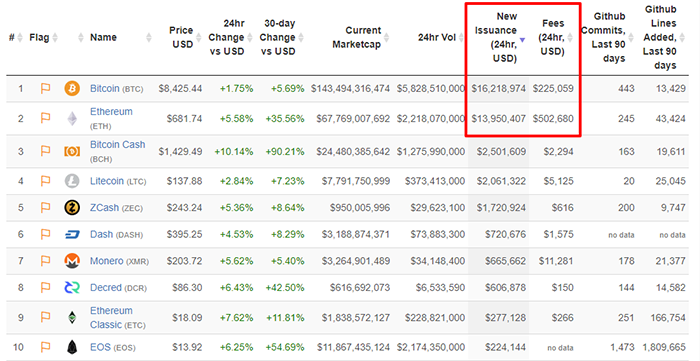
Task: Click Bitcoin Cash 30-day change +90.21%
Action: pyautogui.click(x=285, y=152)
